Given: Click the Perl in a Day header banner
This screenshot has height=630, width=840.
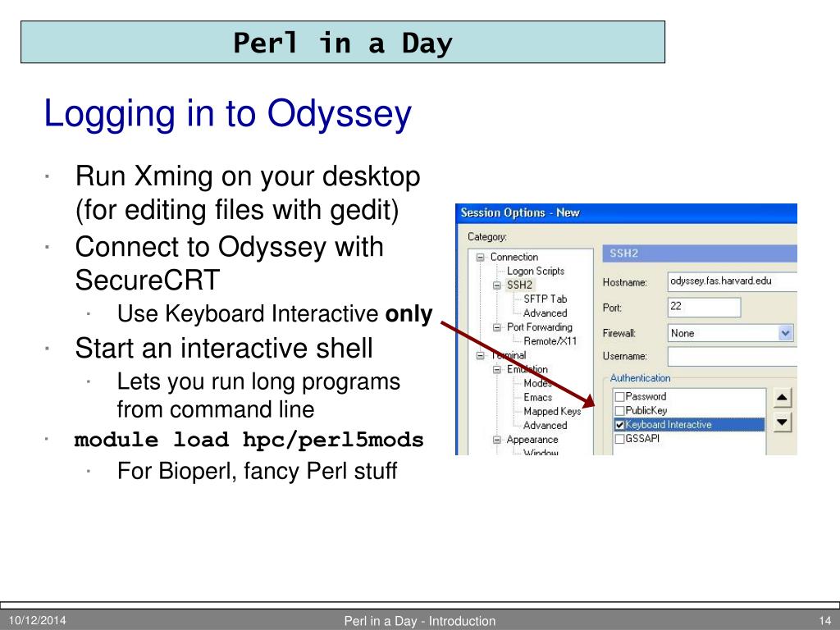Looking at the screenshot, I should pyautogui.click(x=343, y=43).
